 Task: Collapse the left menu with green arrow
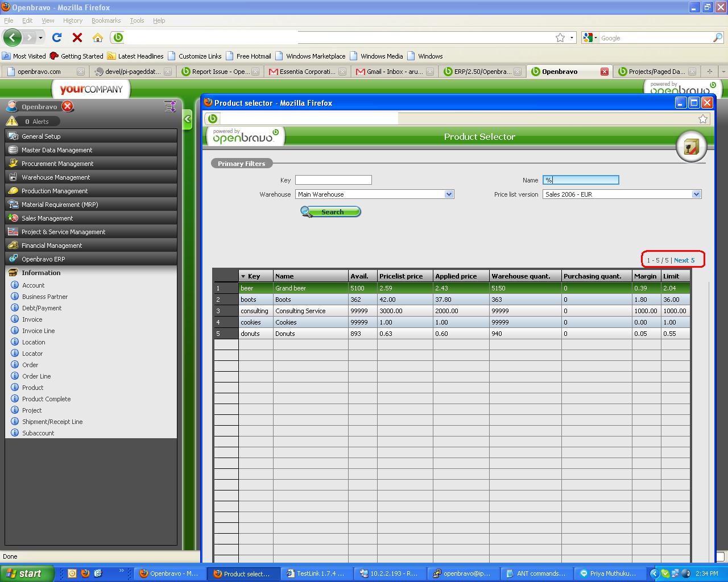[187, 119]
